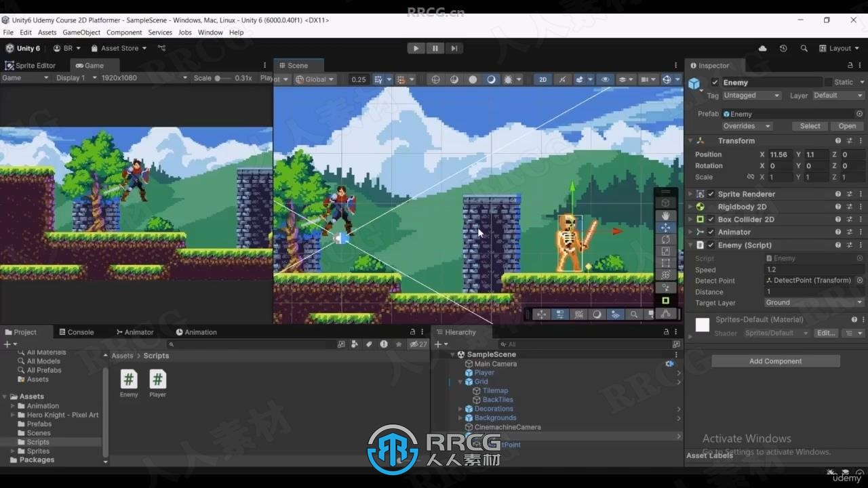Open the debug draw mode bug icon
Screen dimensions: 868x488
click(509, 79)
